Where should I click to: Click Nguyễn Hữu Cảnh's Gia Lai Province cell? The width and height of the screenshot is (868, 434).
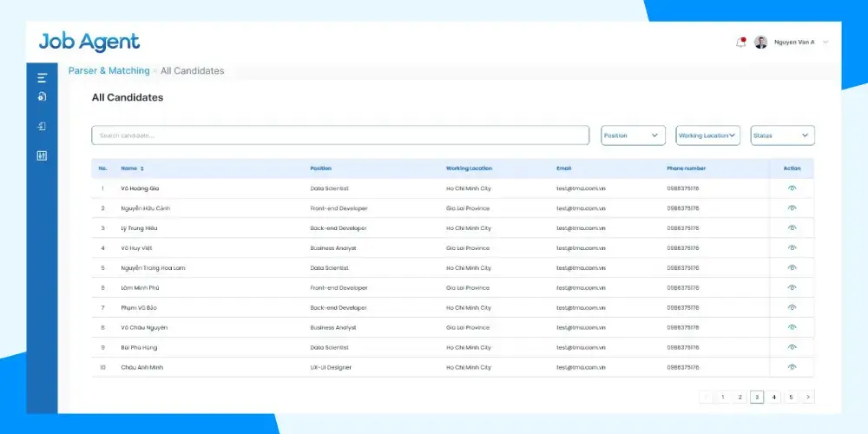(468, 208)
